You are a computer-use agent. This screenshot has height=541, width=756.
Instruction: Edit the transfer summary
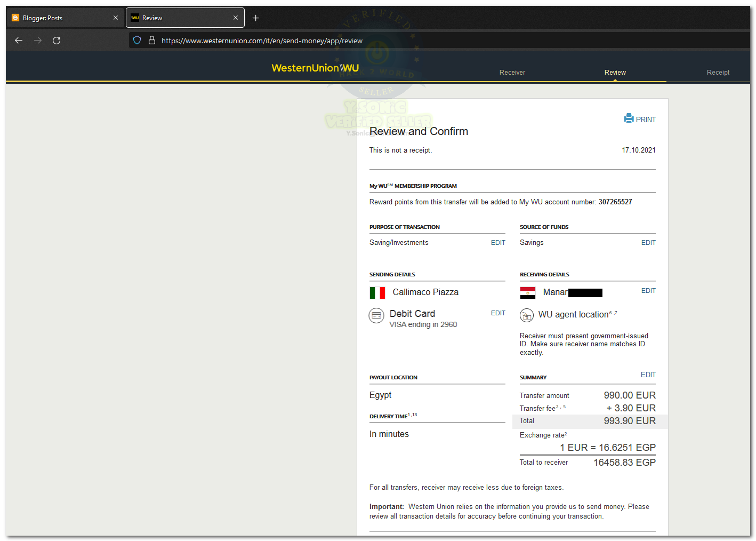pyautogui.click(x=648, y=375)
